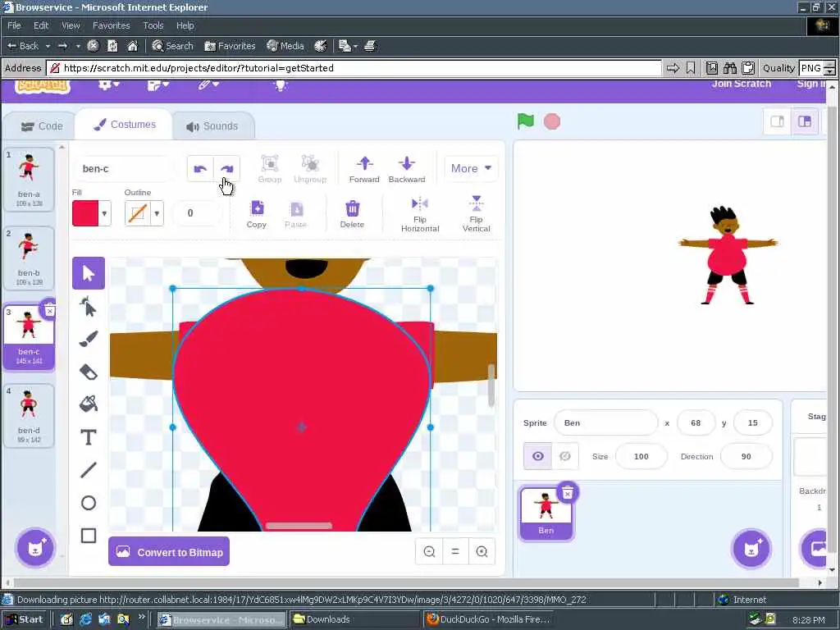Click the sprite name field Ben

coord(606,422)
